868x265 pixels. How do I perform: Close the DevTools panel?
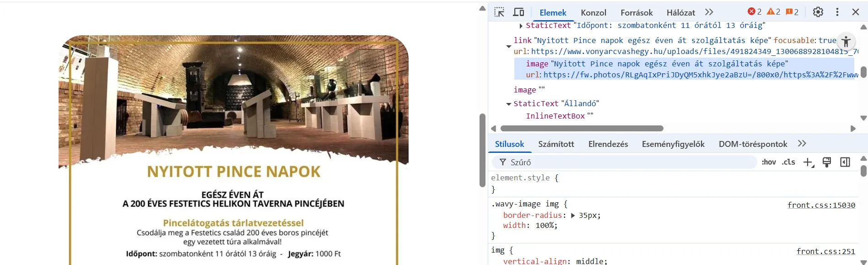(856, 12)
